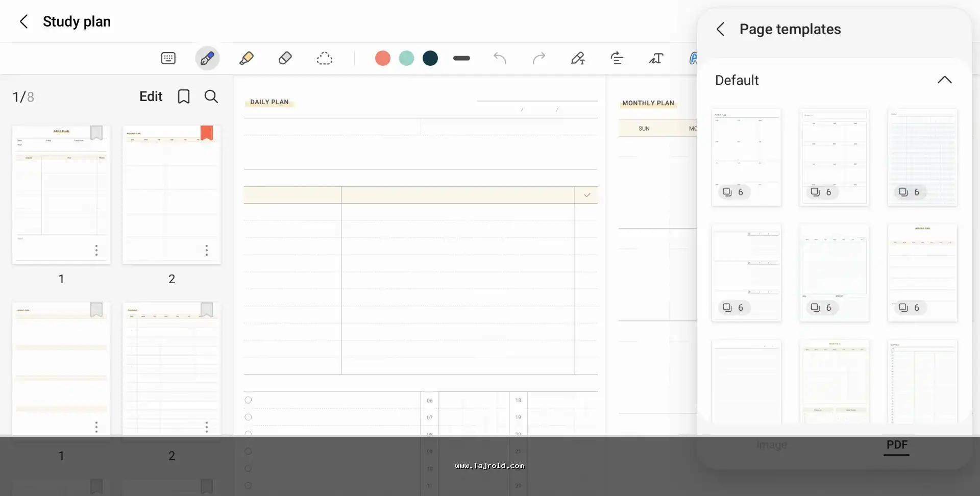Toggle the bookmark on page 1 thumbnail
The height and width of the screenshot is (496, 980).
(x=96, y=133)
